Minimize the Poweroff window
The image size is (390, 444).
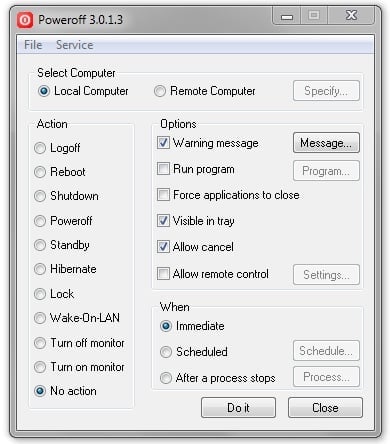point(287,16)
